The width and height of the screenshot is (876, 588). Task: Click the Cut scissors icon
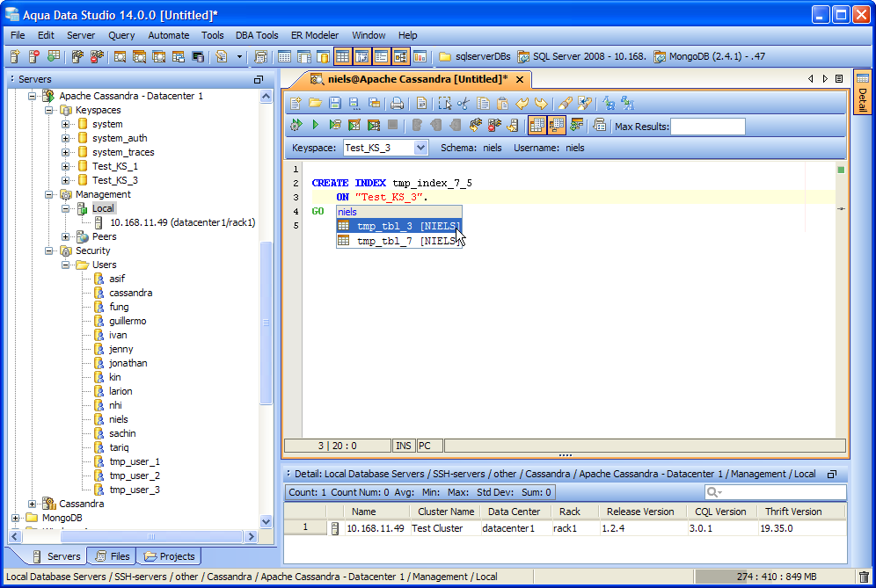[x=464, y=104]
